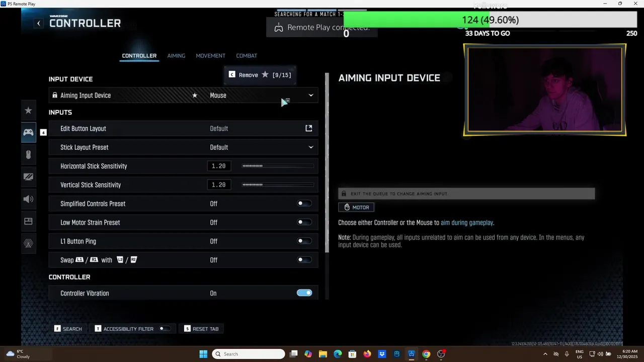Toggle Low Motor Strain Preset switch
The image size is (644, 362).
[x=304, y=222]
